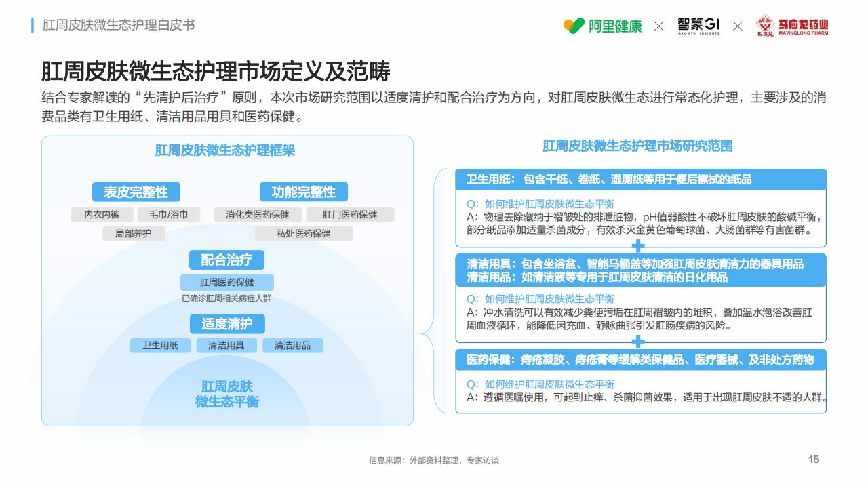This screenshot has width=868, height=488.
Task: Select the 配合治疗 label box
Action: [226, 260]
